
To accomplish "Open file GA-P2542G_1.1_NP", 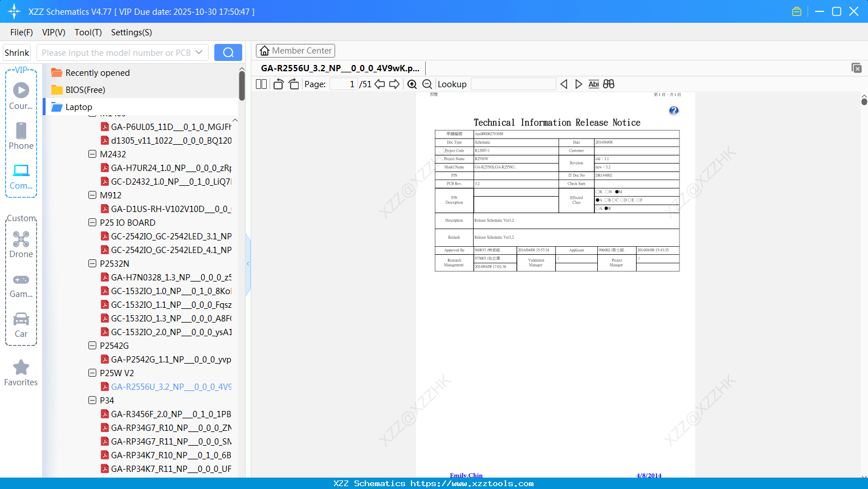I will point(166,359).
